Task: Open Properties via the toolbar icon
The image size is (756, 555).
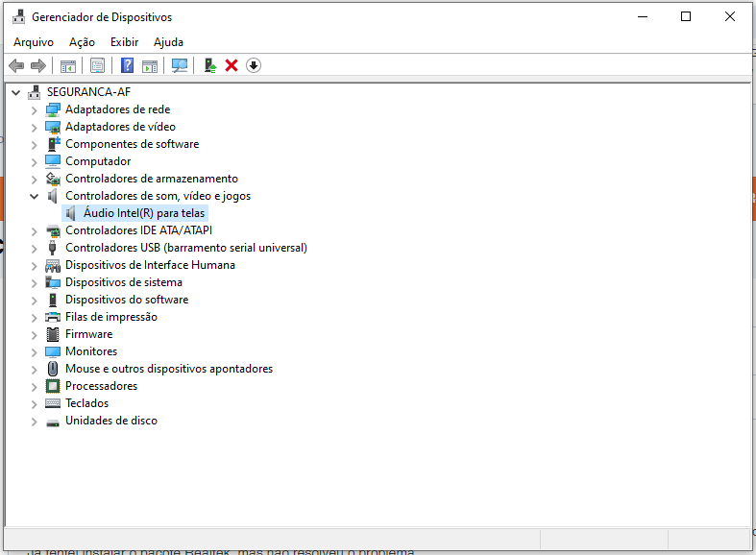Action: pos(97,65)
